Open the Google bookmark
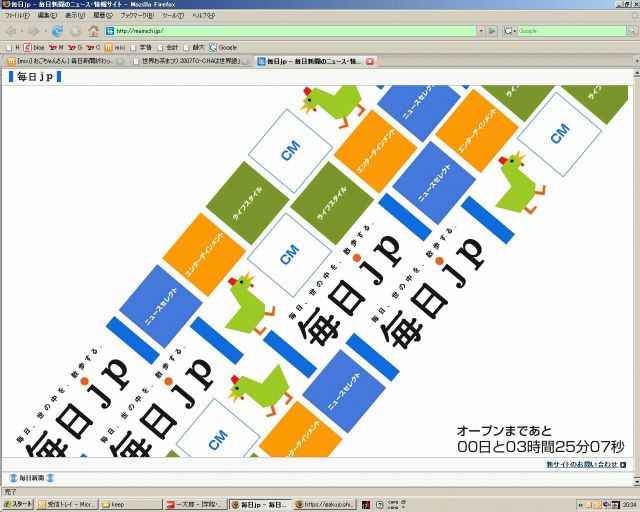This screenshot has width=640, height=512. 223,47
